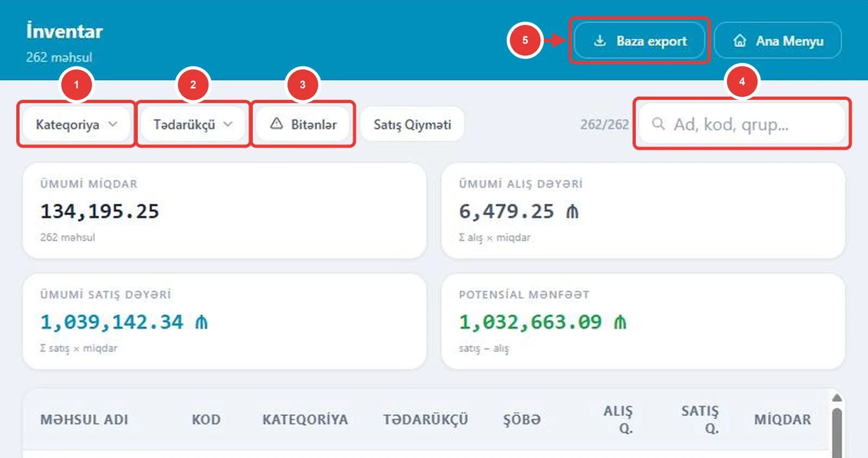Click the Σ alış × miqdar formula note

(495, 238)
